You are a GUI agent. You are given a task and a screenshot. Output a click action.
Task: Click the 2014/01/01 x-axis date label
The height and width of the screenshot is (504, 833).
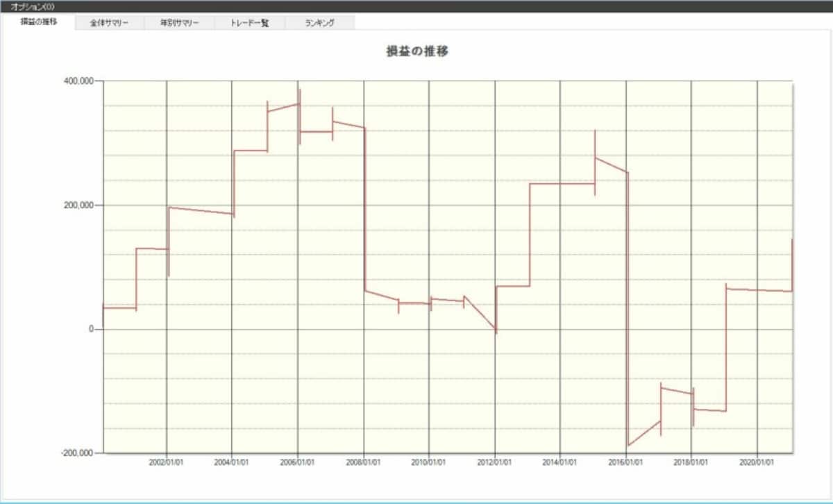[560, 462]
